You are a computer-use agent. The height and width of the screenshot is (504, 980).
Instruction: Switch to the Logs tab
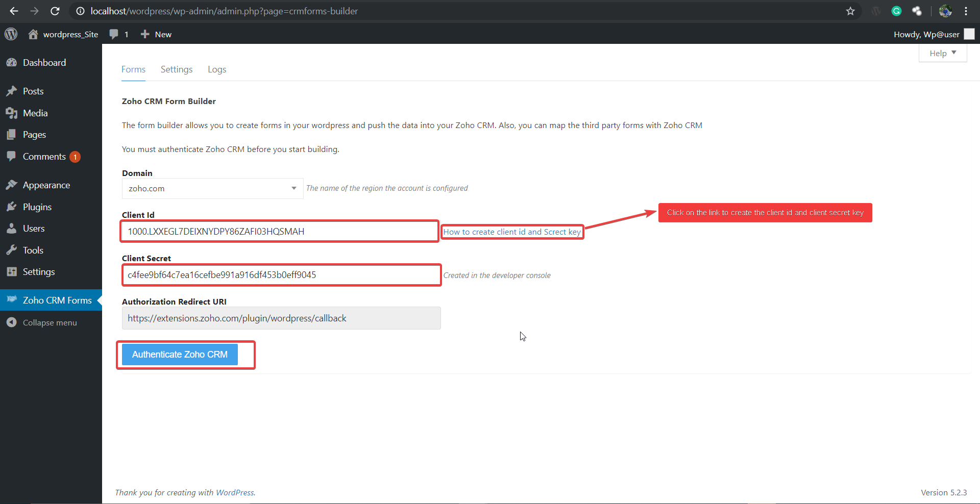click(x=217, y=69)
